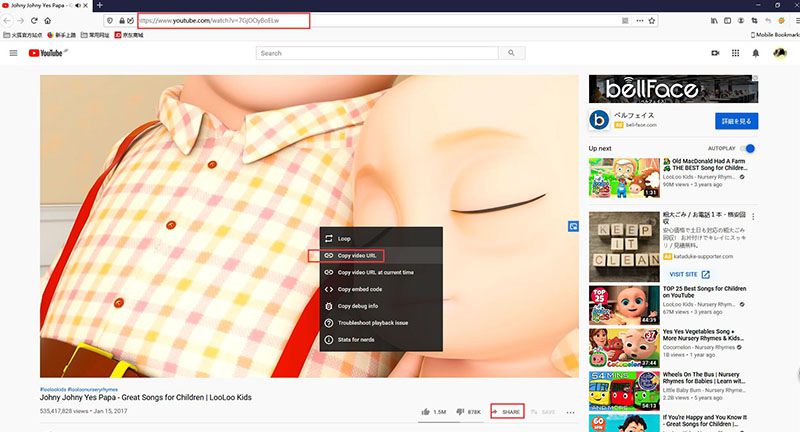Open YouTube create video camera icon
The width and height of the screenshot is (800, 432).
point(715,53)
